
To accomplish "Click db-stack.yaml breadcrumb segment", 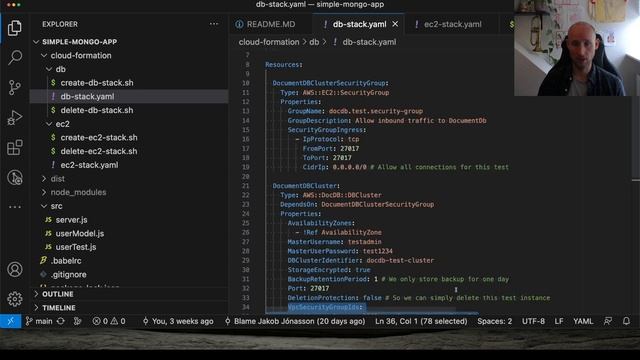I will (x=369, y=42).
